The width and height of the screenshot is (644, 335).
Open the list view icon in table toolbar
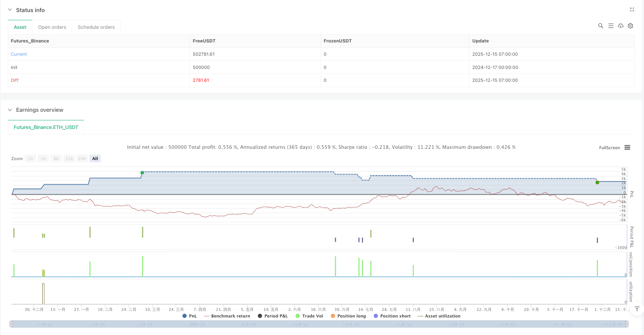click(x=610, y=26)
